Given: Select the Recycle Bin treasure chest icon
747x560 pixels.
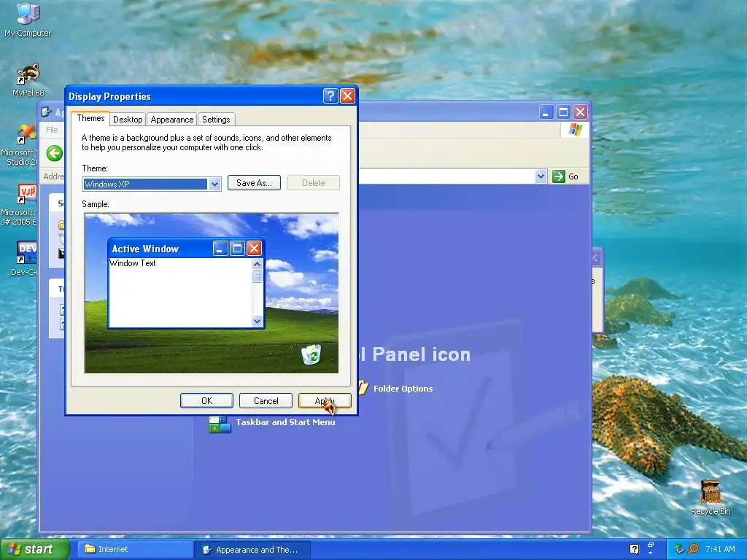Looking at the screenshot, I should (711, 497).
